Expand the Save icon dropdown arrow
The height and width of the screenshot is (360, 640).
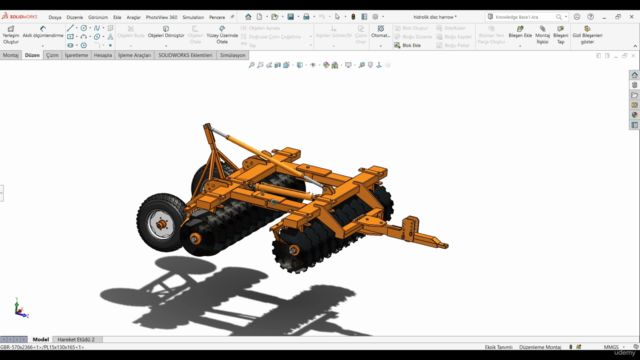coord(298,17)
